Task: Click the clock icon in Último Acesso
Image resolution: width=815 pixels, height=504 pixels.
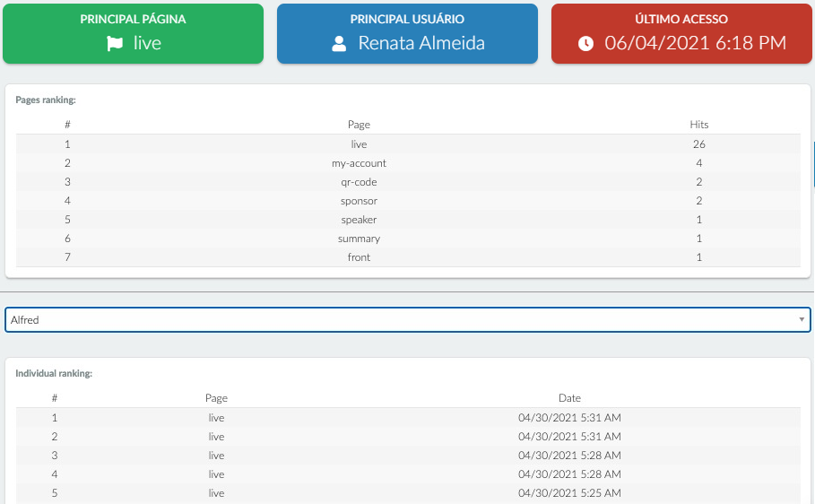Action: 585,44
